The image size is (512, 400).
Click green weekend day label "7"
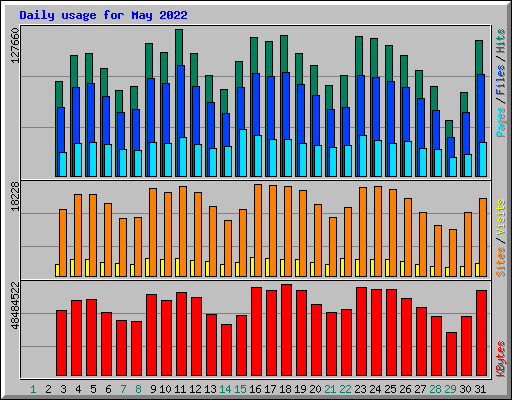click(x=123, y=389)
